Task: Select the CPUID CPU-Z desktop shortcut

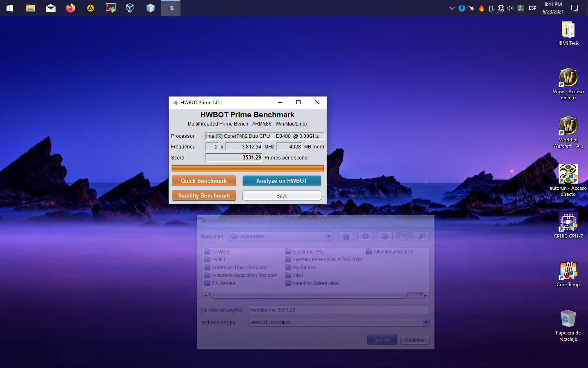Action: point(568,226)
